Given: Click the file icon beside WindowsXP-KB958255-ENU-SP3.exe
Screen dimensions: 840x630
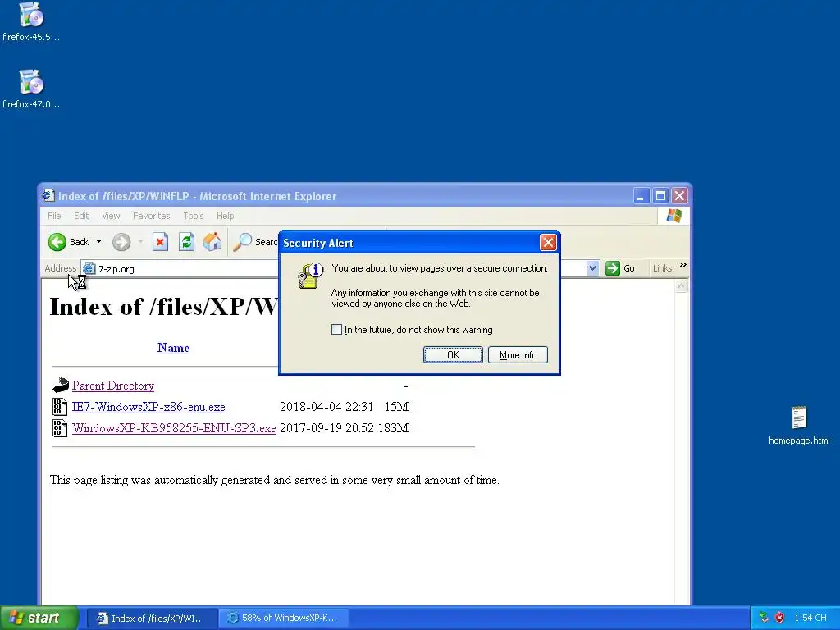Looking at the screenshot, I should coord(59,427).
